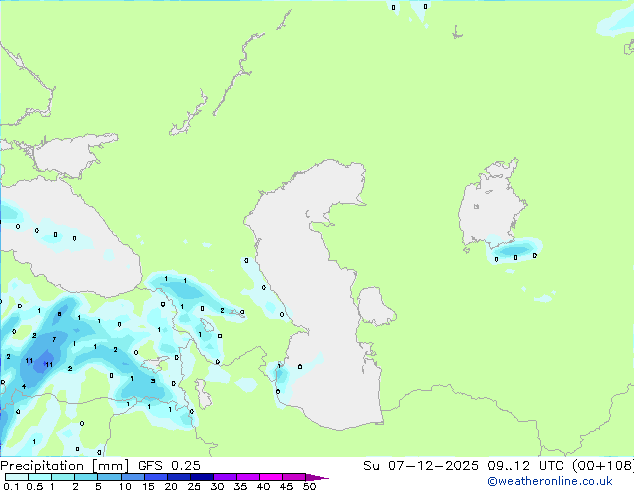
Task: Click the lightest 0.1–0.5 mm legend swatch
Action: click(17, 477)
